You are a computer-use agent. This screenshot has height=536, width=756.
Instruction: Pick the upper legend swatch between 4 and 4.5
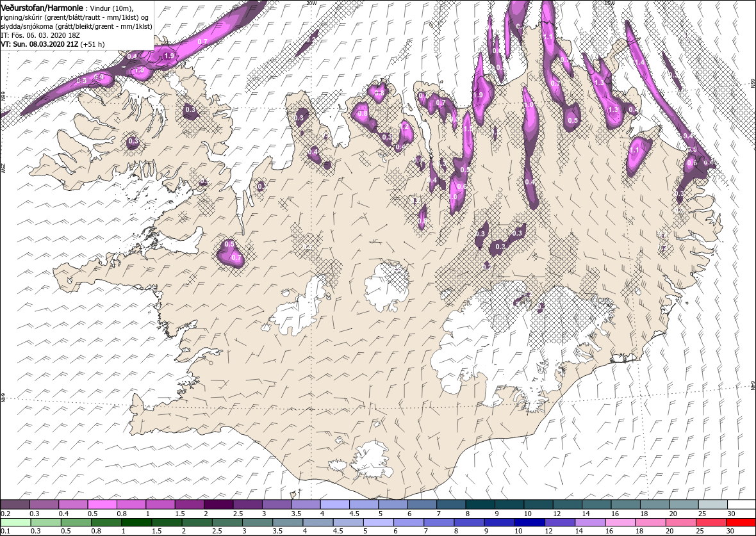coord(335,505)
